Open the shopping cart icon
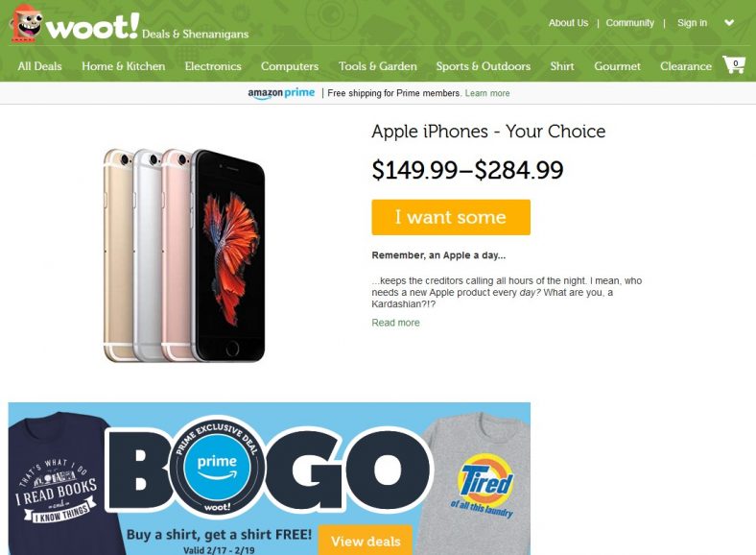Viewport: 756px width, 555px height. (734, 64)
